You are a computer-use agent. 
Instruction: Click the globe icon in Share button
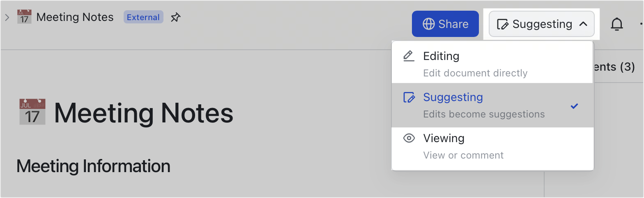point(428,24)
